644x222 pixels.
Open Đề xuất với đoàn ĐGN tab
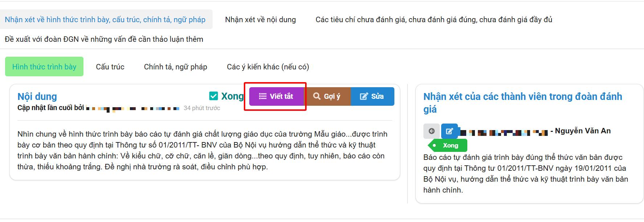104,39
